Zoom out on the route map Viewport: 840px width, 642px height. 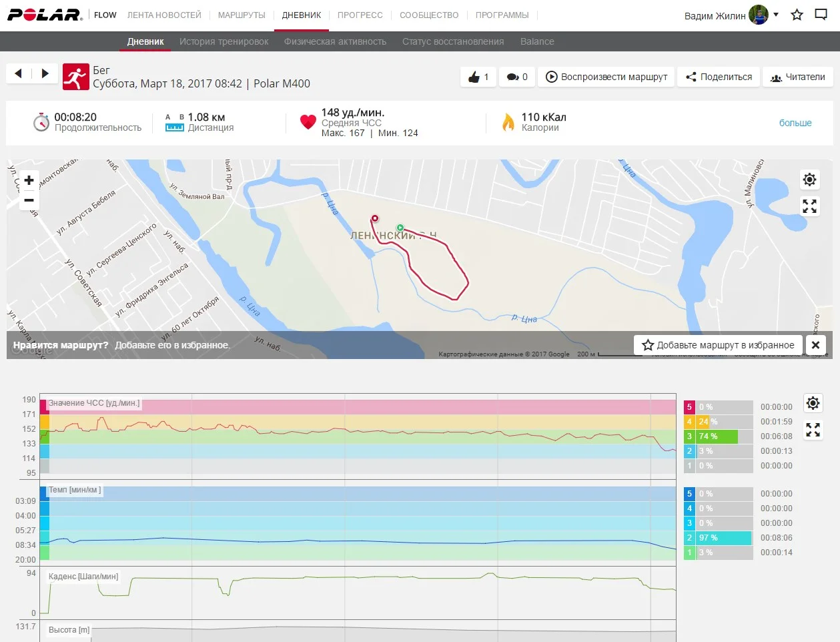coord(29,200)
